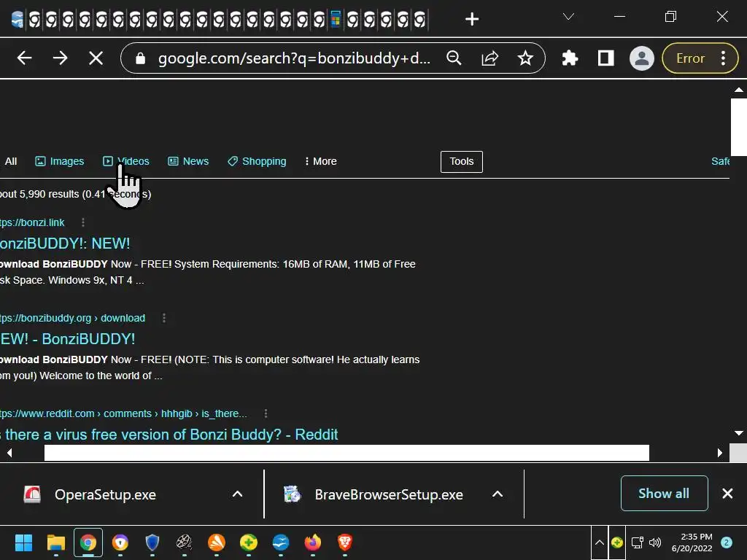Open the Brave browser taskbar icon

pyautogui.click(x=345, y=542)
